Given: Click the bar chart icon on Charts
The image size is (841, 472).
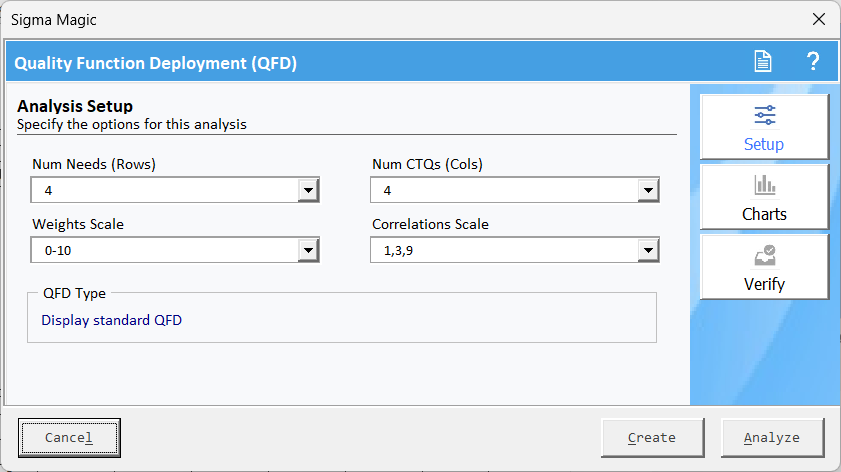Looking at the screenshot, I should tap(764, 185).
